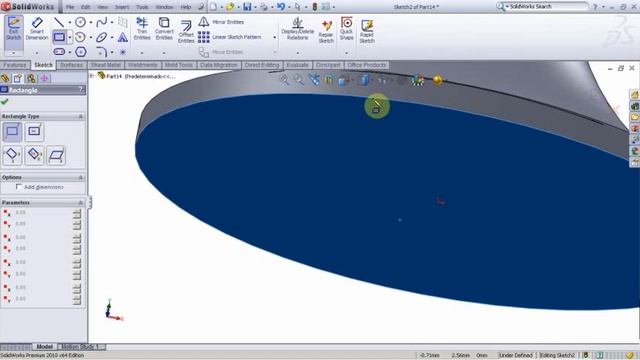Click the Exit Sketch button
This screenshot has width=640, height=360.
pos(13,31)
